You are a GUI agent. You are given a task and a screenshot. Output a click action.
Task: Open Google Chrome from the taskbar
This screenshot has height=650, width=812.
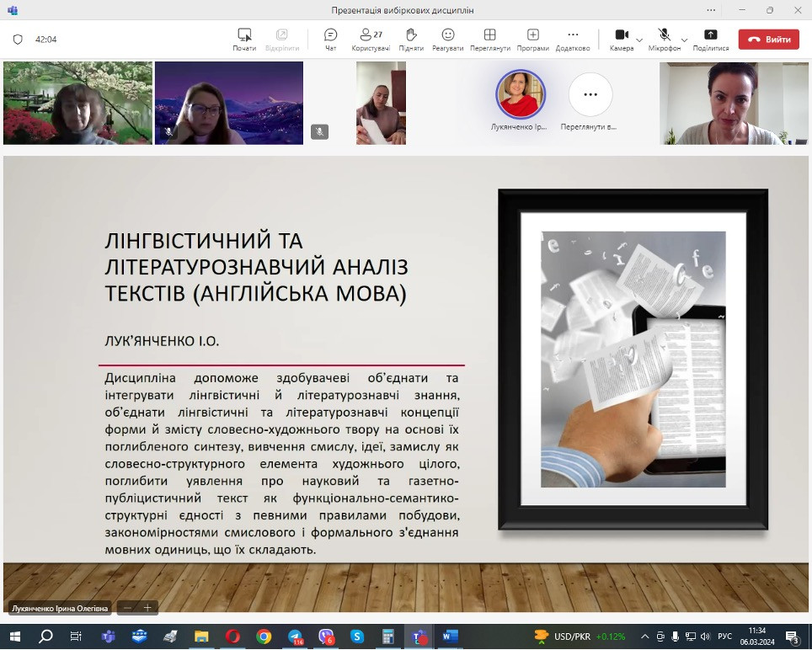click(264, 637)
